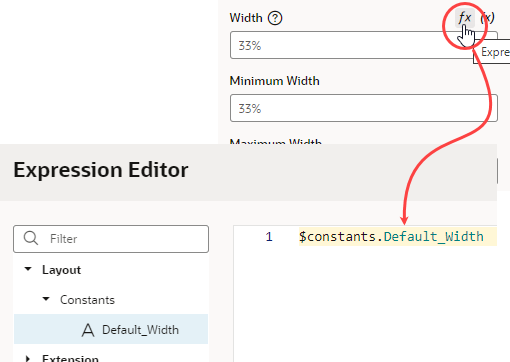Focus the Filter text box

pyautogui.click(x=111, y=239)
